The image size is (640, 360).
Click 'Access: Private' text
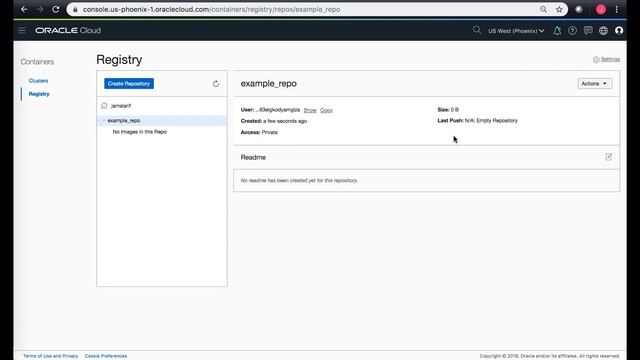point(259,132)
